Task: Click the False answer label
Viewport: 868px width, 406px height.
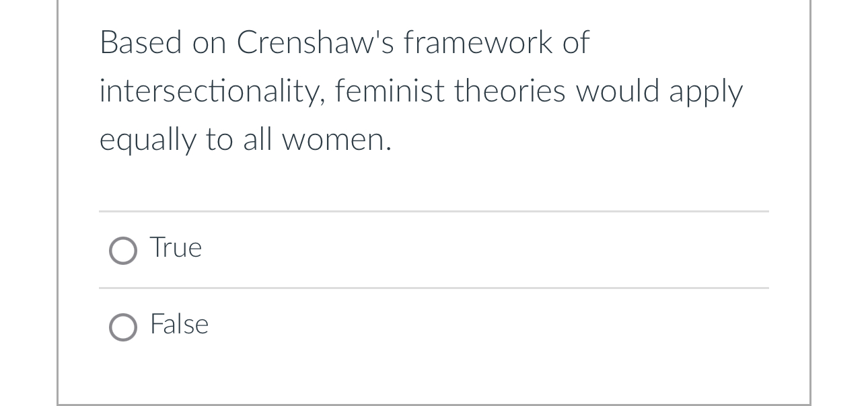Action: (178, 325)
